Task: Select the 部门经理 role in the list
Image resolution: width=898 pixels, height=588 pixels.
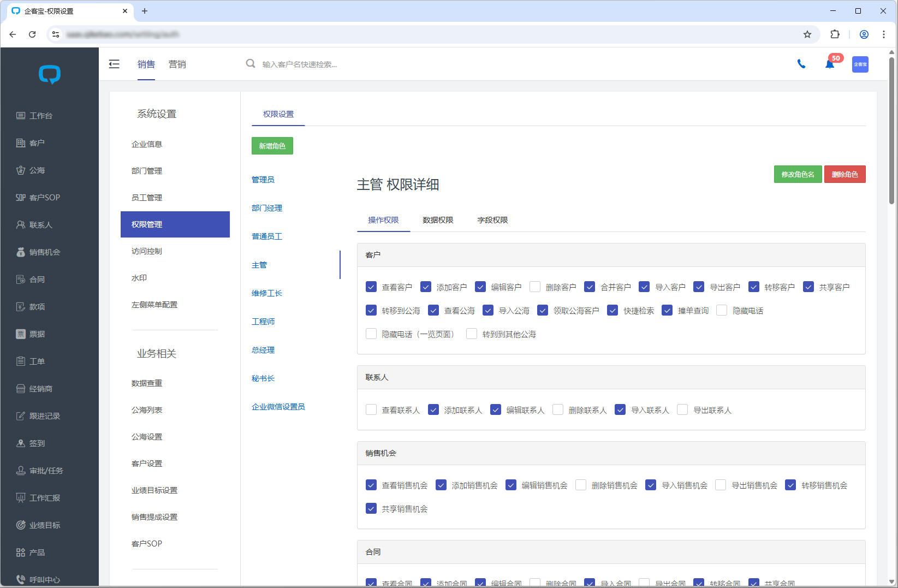Action: tap(267, 208)
